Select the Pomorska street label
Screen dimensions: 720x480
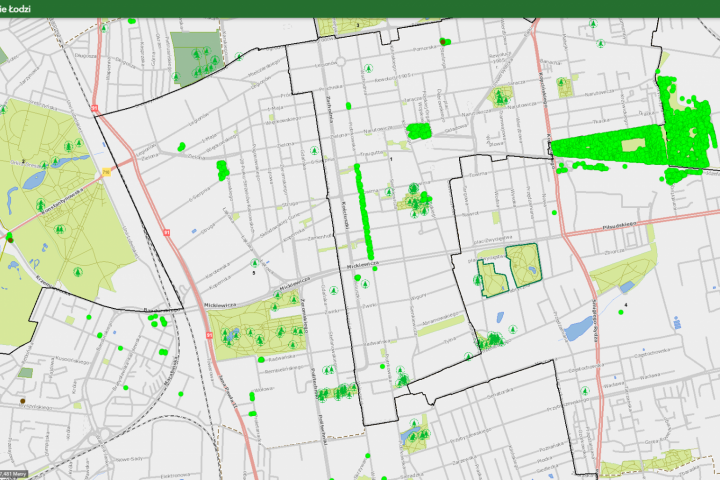(x=424, y=48)
